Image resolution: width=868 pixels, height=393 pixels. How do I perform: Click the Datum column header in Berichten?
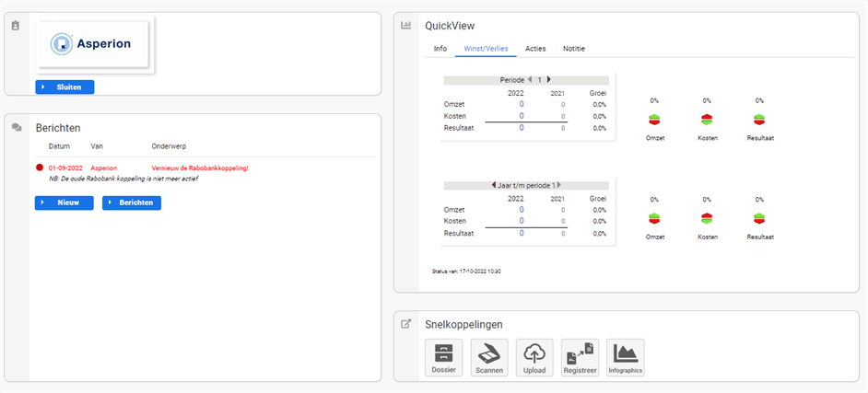59,146
